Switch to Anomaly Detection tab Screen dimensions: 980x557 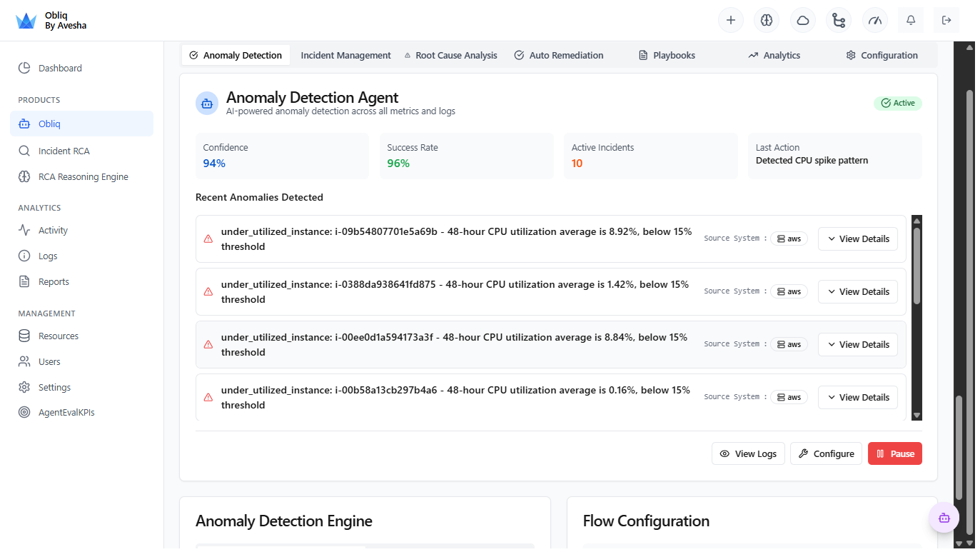[236, 55]
